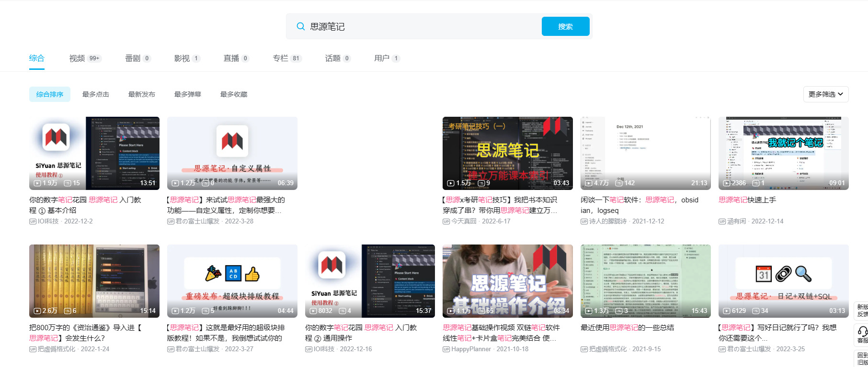Image resolution: width=868 pixels, height=367 pixels.
Task: Click the UP badge next to HappyPlanner
Action: point(446,349)
